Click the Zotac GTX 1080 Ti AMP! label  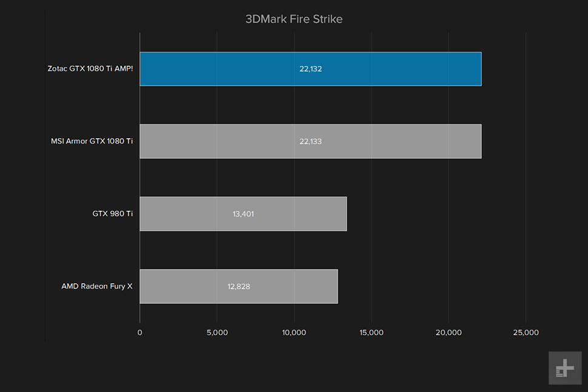(90, 68)
